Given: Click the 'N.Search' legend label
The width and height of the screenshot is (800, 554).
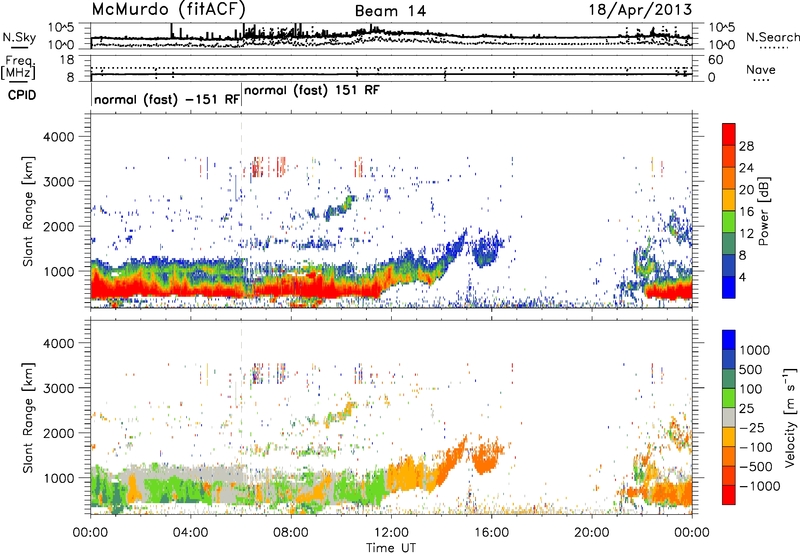Looking at the screenshot, I should [772, 37].
